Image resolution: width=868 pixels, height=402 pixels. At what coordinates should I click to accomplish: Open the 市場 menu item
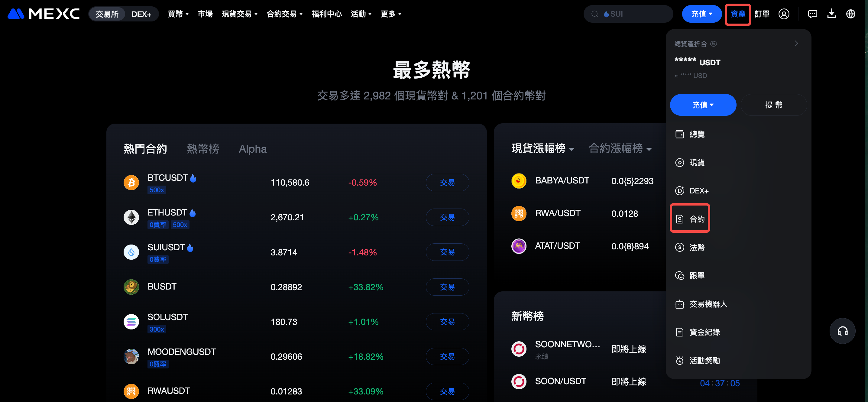click(x=205, y=14)
